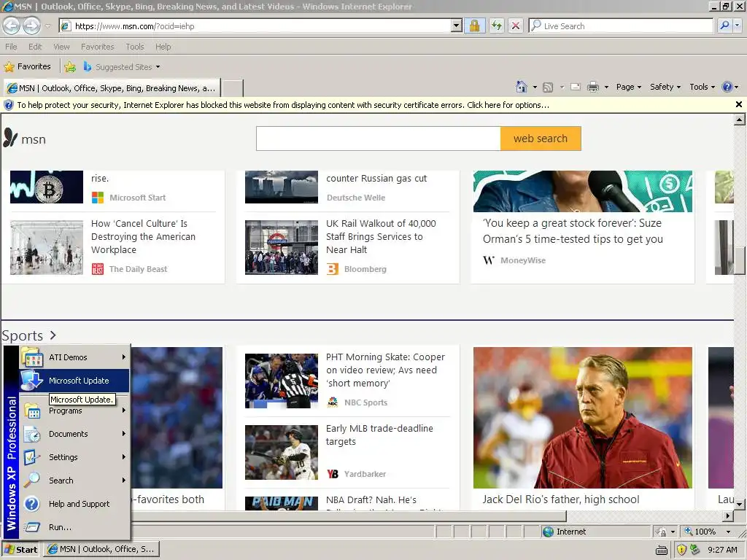Image resolution: width=747 pixels, height=560 pixels.
Task: Click the Help question mark icon in command bar
Action: (x=727, y=87)
